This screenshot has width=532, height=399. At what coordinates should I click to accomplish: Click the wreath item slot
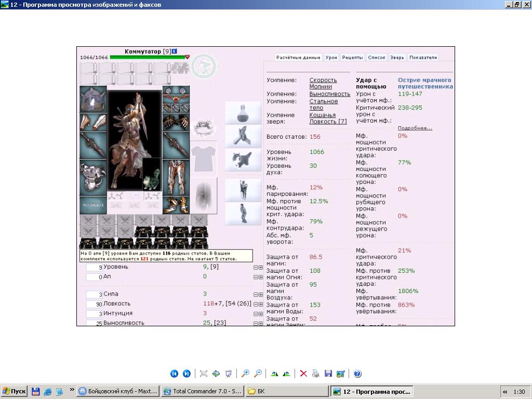(x=203, y=128)
